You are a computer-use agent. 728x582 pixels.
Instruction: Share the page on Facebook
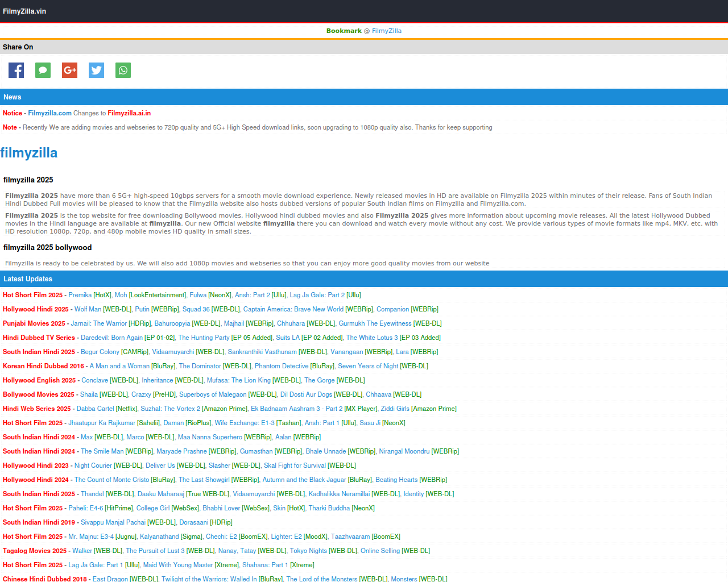click(16, 70)
